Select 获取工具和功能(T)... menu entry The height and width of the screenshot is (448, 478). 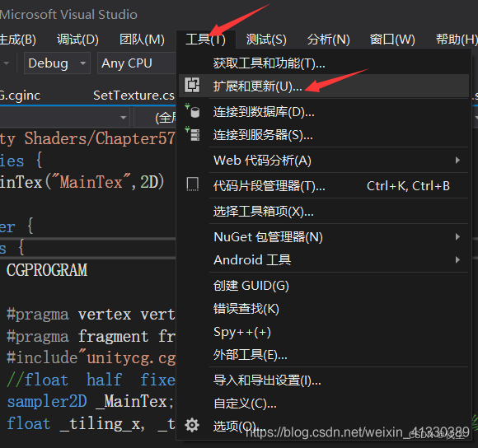click(323, 63)
